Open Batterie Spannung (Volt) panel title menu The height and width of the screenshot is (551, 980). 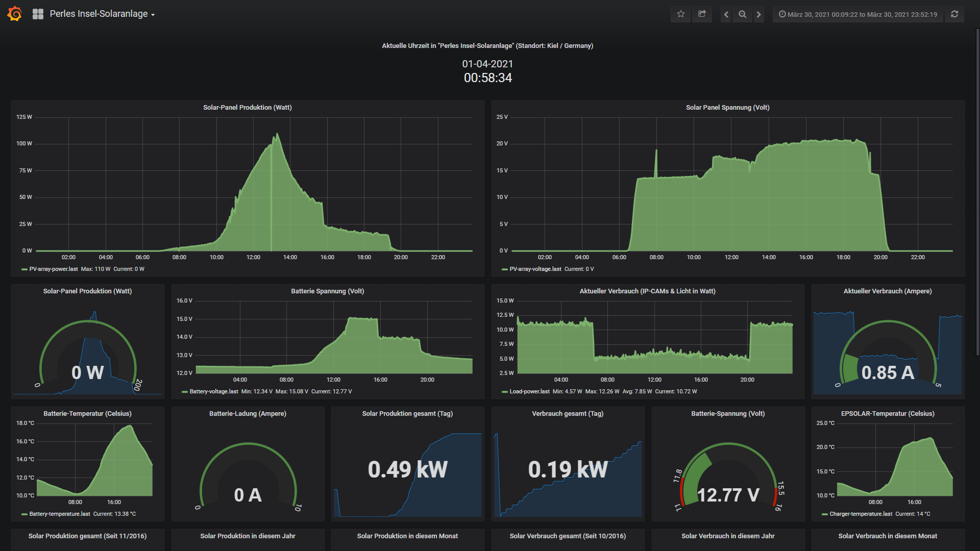tap(327, 291)
